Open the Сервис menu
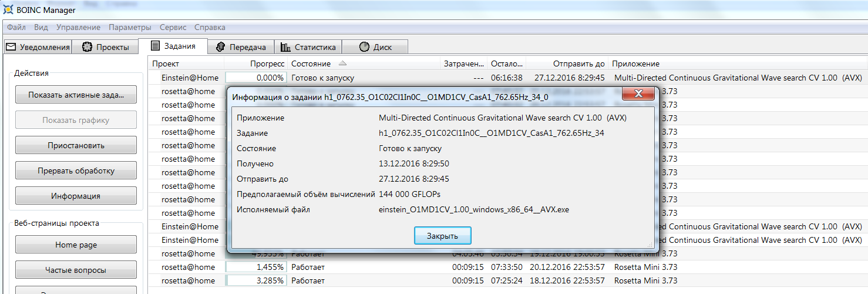The width and height of the screenshot is (868, 294). pos(173,27)
